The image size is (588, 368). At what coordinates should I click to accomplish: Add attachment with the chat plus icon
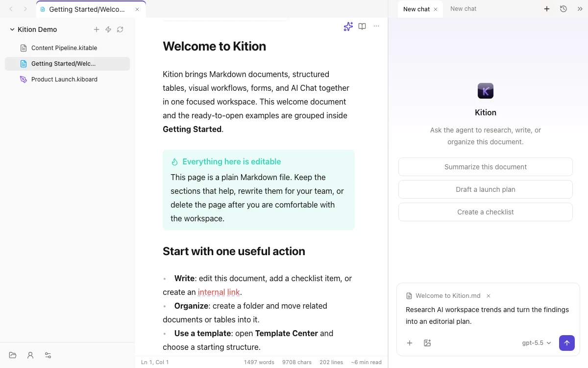point(410,343)
